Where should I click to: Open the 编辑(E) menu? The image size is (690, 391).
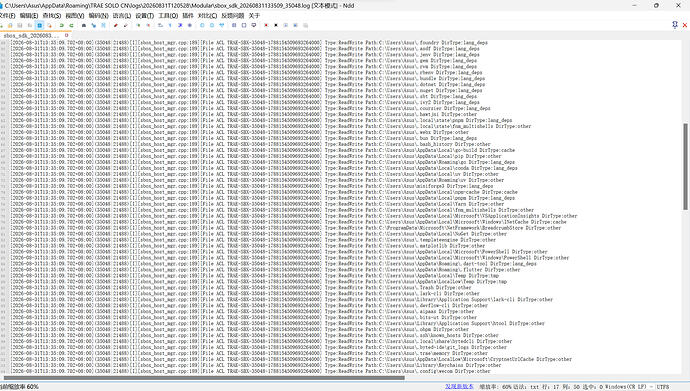(x=29, y=15)
